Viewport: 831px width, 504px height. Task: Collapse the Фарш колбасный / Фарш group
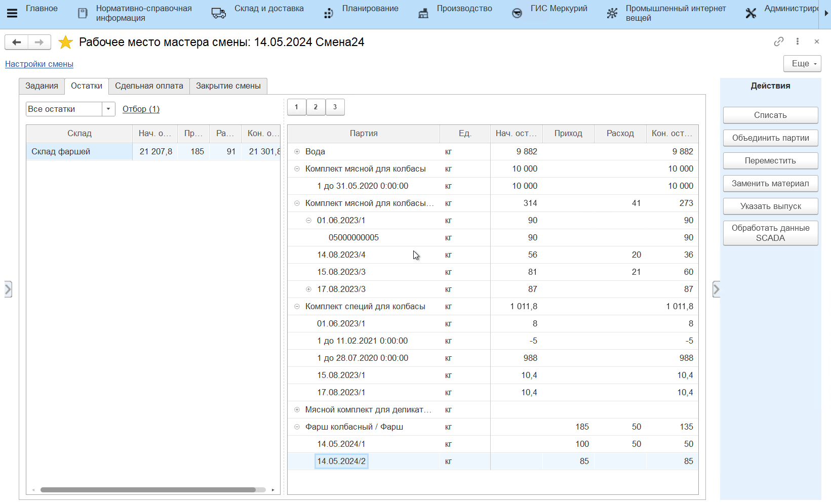[x=297, y=427]
